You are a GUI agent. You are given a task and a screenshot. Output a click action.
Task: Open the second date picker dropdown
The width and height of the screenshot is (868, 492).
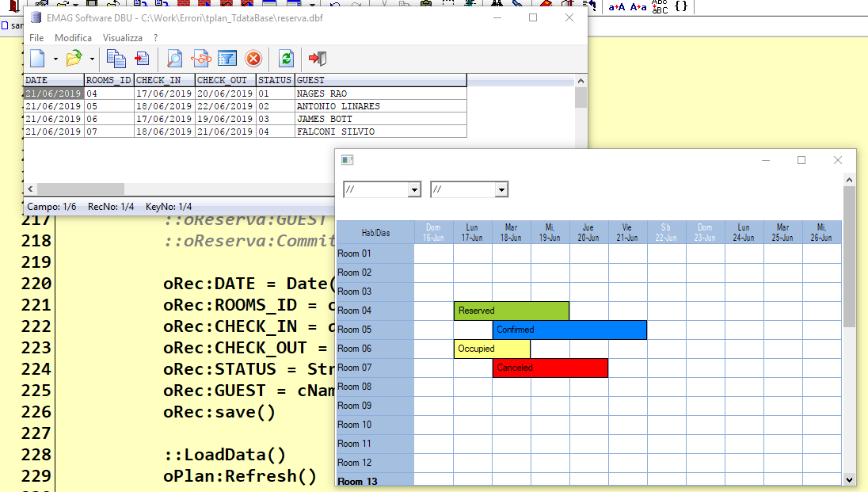pyautogui.click(x=501, y=190)
